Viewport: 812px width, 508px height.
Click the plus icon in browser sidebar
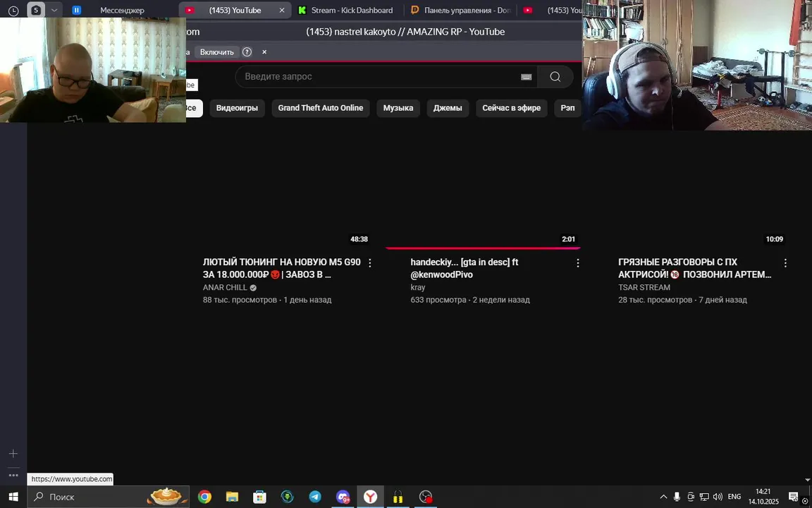pyautogui.click(x=13, y=454)
